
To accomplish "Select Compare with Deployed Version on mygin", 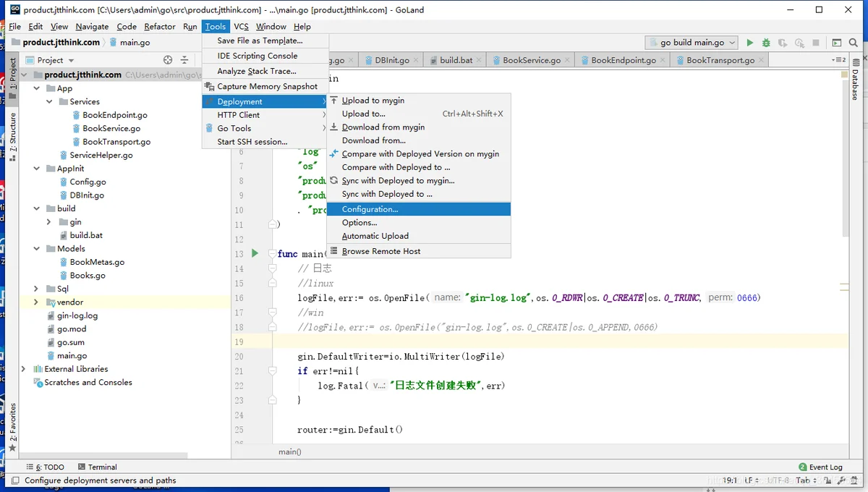I will tap(419, 154).
